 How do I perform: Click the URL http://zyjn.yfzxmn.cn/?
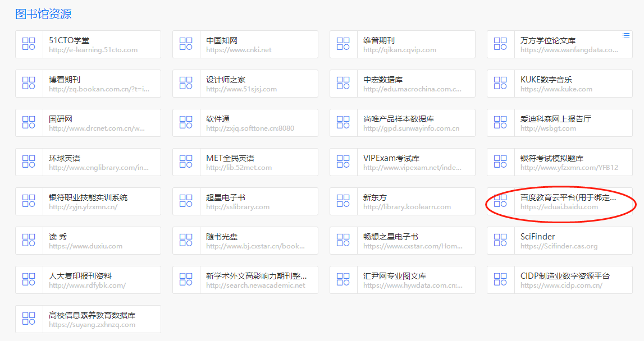[83, 207]
